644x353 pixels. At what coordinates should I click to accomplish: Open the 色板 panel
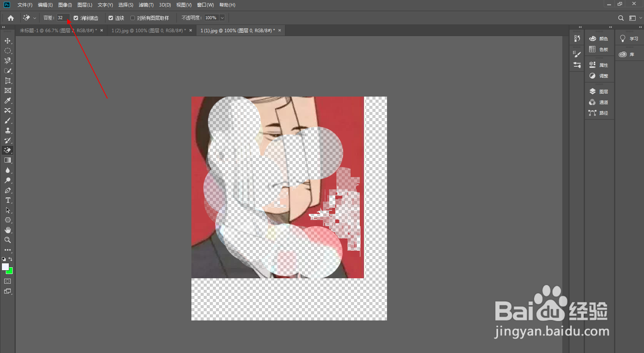point(599,49)
